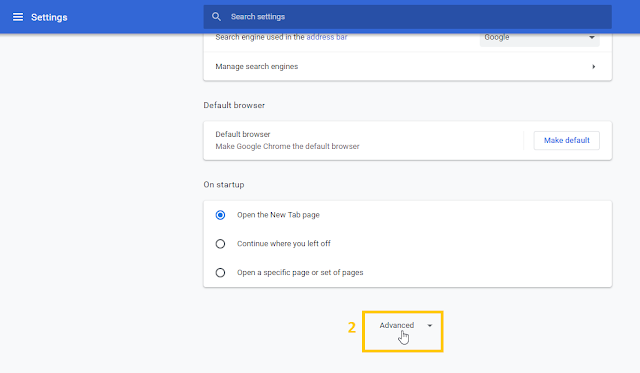Screen dimensions: 640x373
Task: Click the search magnifier icon
Action: (x=216, y=17)
